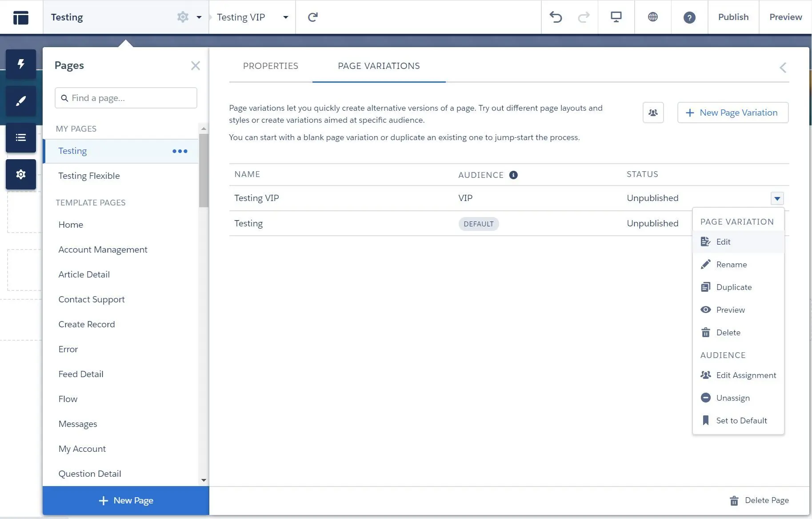Collapse the properties panel with chevron
Image resolution: width=812 pixels, height=519 pixels.
[x=783, y=68]
